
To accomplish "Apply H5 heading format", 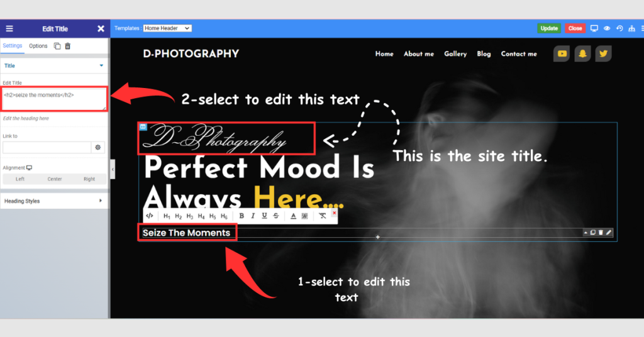I will (213, 216).
